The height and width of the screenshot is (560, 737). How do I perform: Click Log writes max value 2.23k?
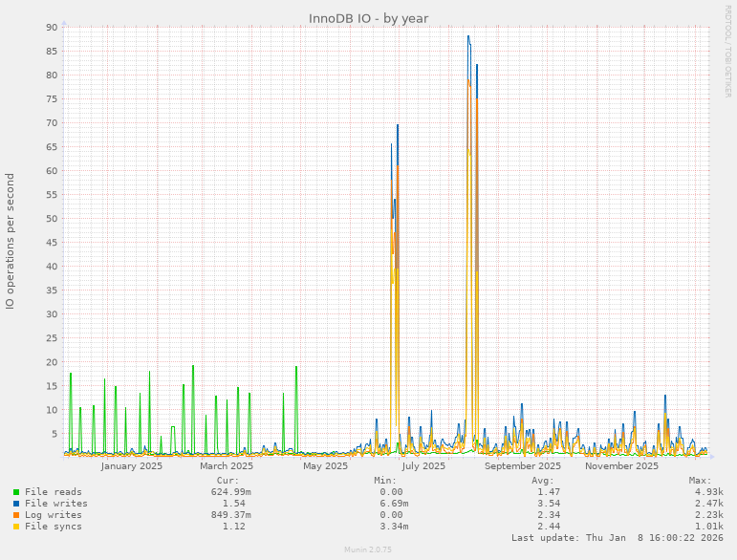[709, 515]
